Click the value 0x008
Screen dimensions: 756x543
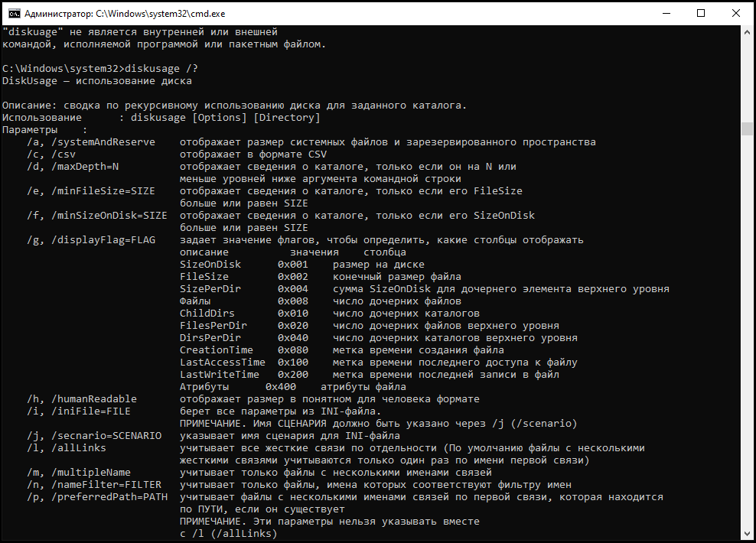coord(292,301)
